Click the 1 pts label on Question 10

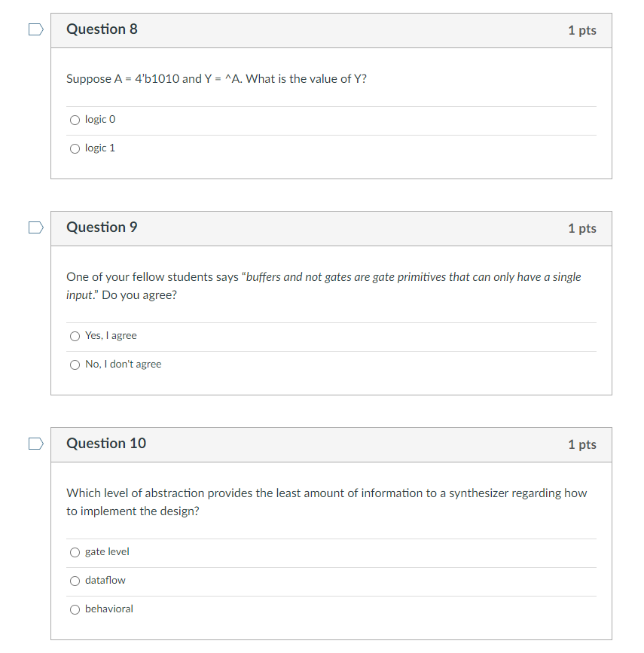[581, 445]
